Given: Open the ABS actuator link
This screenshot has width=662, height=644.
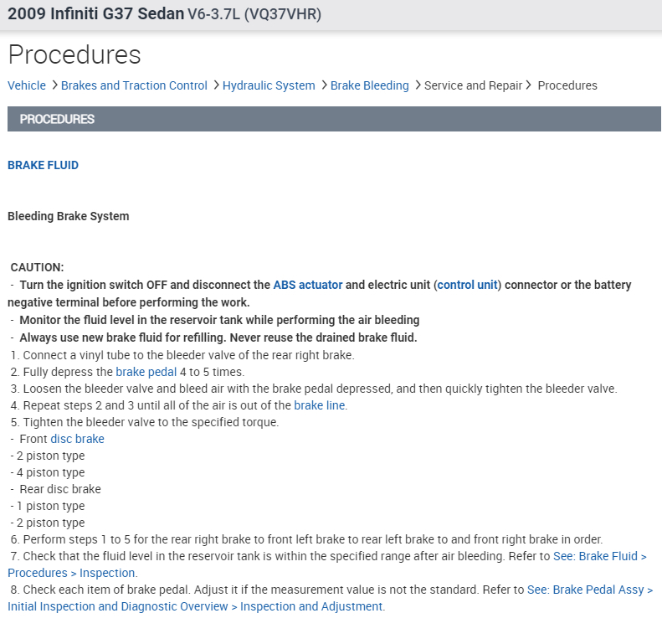Looking at the screenshot, I should [x=307, y=285].
